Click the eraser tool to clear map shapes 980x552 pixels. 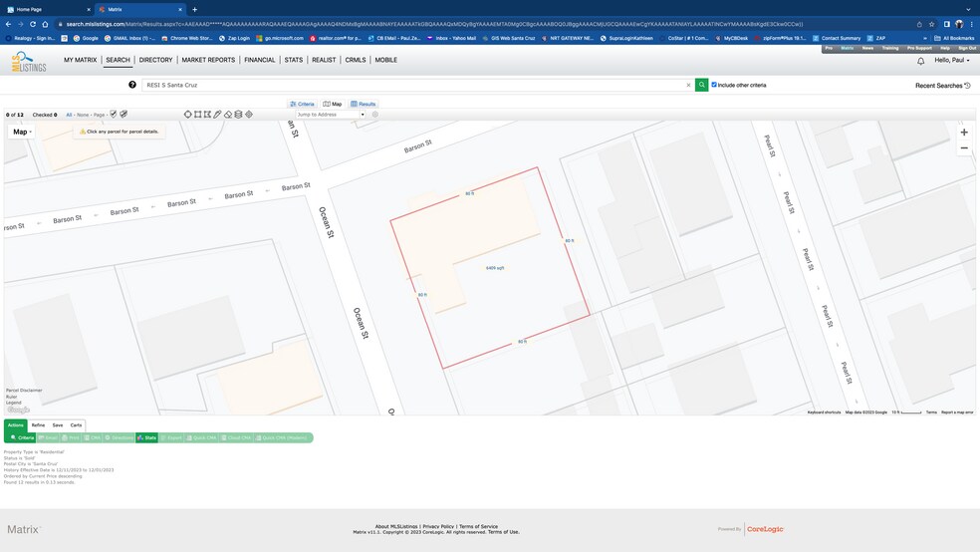(x=228, y=115)
